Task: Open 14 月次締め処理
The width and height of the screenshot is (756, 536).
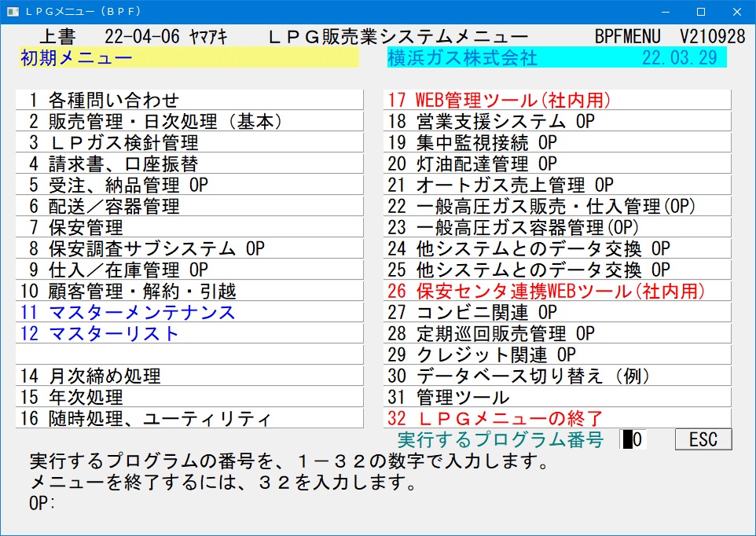Action: pyautogui.click(x=189, y=376)
